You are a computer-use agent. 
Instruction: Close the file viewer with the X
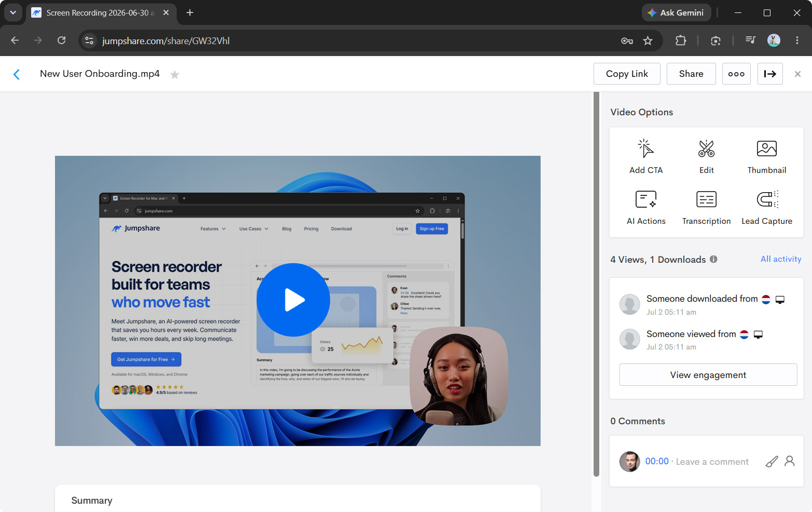point(797,74)
